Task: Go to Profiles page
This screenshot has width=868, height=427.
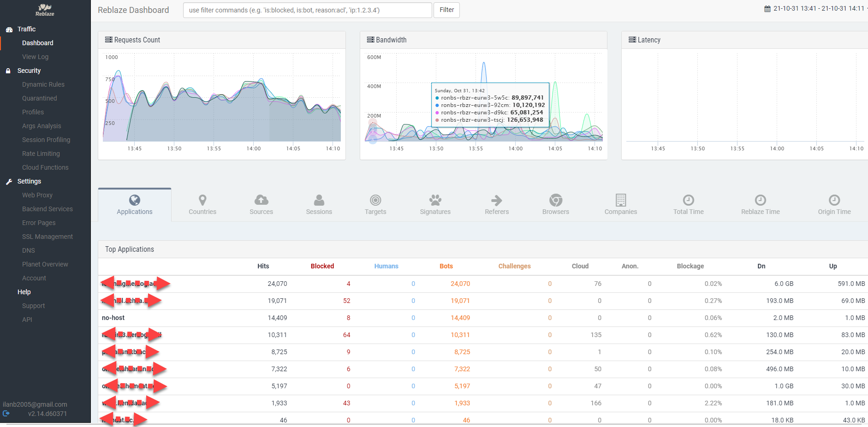Action: point(33,112)
